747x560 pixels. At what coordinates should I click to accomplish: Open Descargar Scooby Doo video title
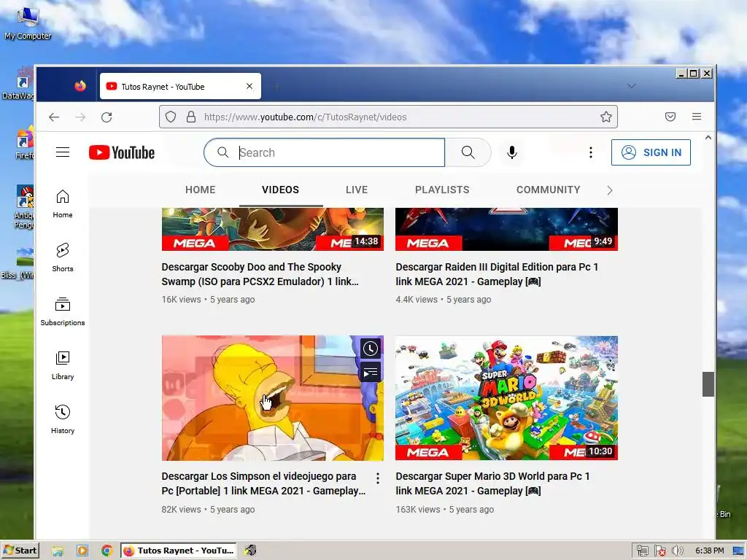pos(260,274)
